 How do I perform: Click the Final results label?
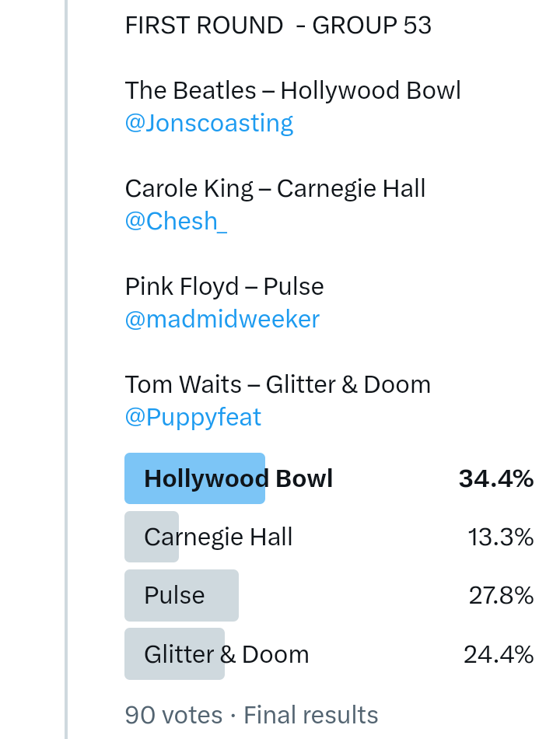(x=311, y=715)
